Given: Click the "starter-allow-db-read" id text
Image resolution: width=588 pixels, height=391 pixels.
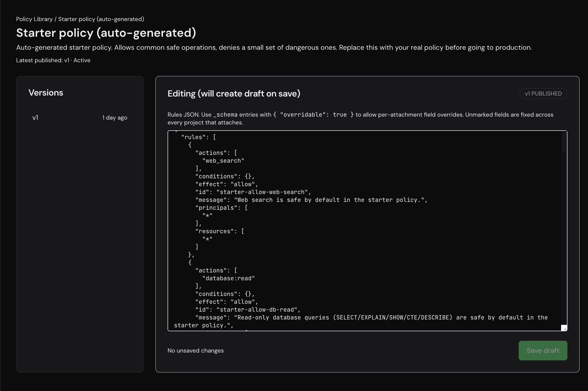Looking at the screenshot, I should (x=257, y=310).
